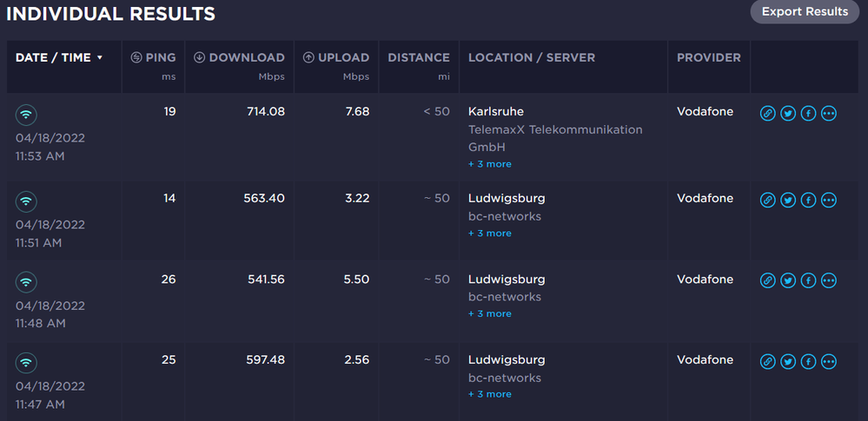This screenshot has width=868, height=421.
Task: Open more options for the 11:47 AM result
Action: pyautogui.click(x=829, y=362)
